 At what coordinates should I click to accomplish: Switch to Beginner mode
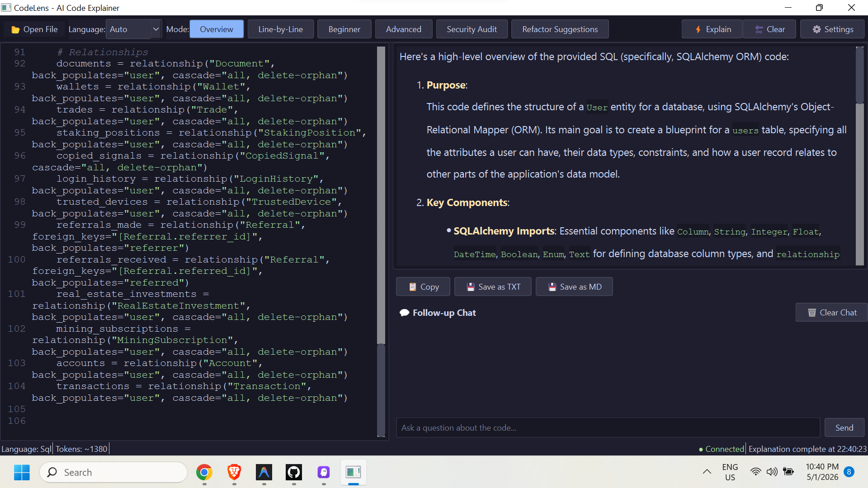pyautogui.click(x=344, y=29)
